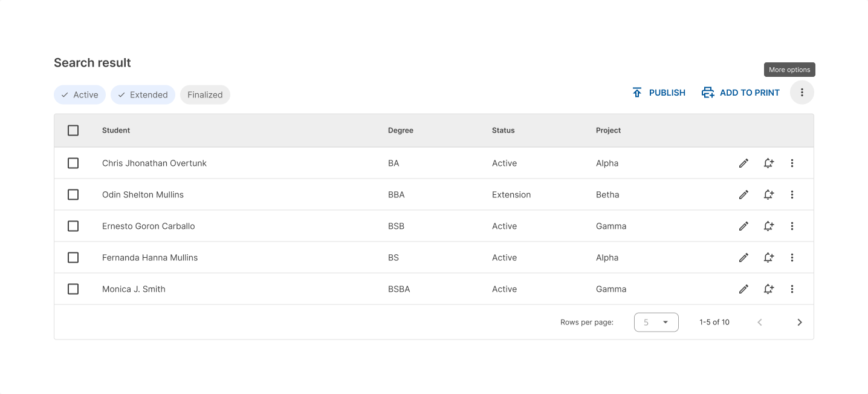Open three-dot menu for Monica J. Smith

792,289
